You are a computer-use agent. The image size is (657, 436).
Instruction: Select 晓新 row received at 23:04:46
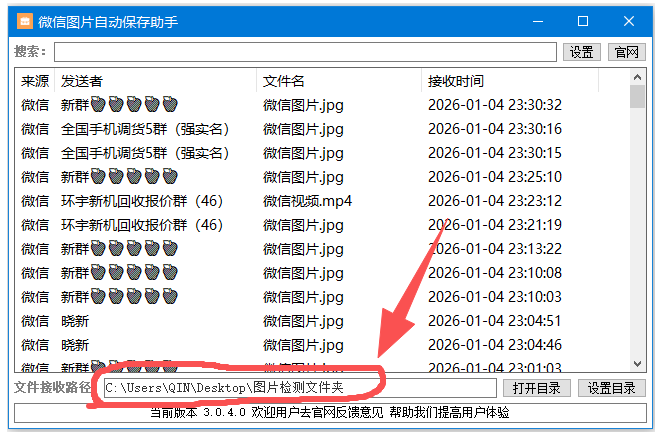pyautogui.click(x=323, y=345)
